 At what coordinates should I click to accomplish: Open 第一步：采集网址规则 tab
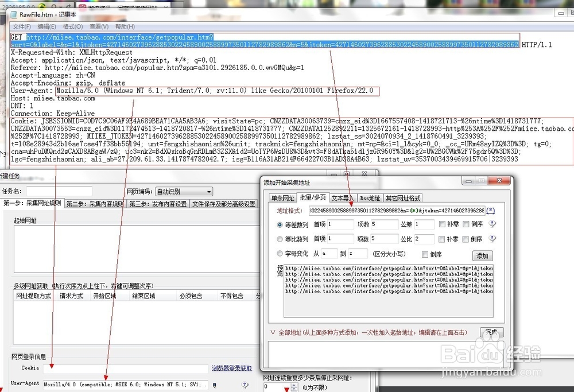tap(32, 203)
